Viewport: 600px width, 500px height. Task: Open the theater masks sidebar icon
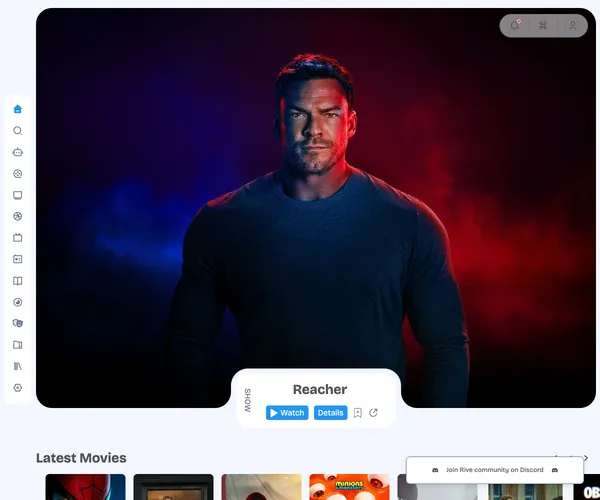click(x=18, y=323)
